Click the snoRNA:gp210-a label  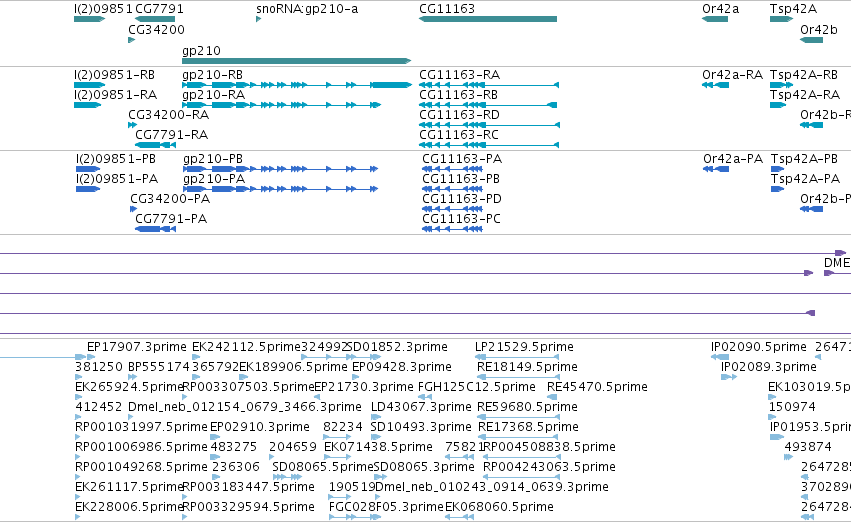[x=307, y=9]
